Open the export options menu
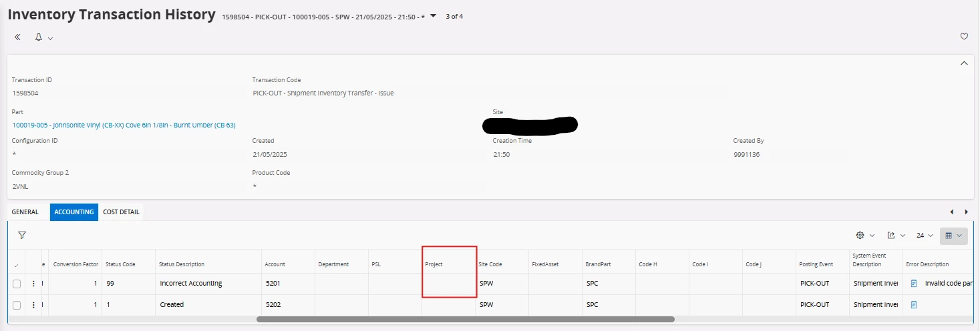Viewport: 980px width, 331px height. 896,236
